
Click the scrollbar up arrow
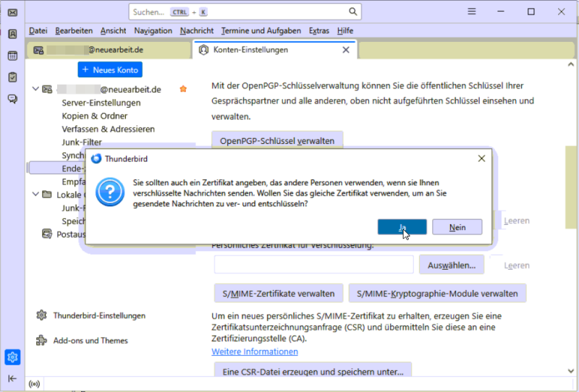(x=571, y=64)
